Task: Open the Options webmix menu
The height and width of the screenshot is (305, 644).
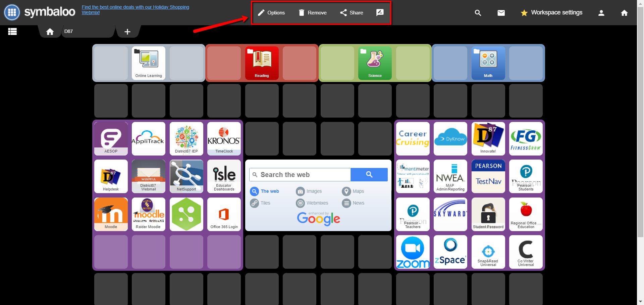Action: pyautogui.click(x=271, y=13)
